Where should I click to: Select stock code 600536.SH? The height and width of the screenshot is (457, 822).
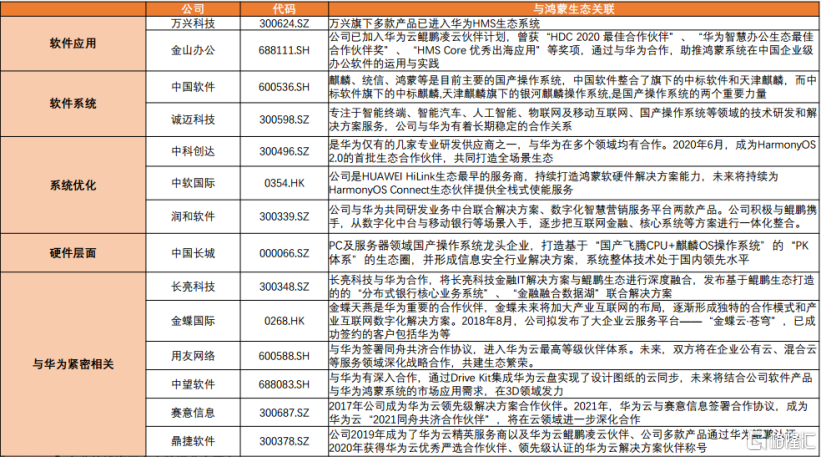pos(284,87)
